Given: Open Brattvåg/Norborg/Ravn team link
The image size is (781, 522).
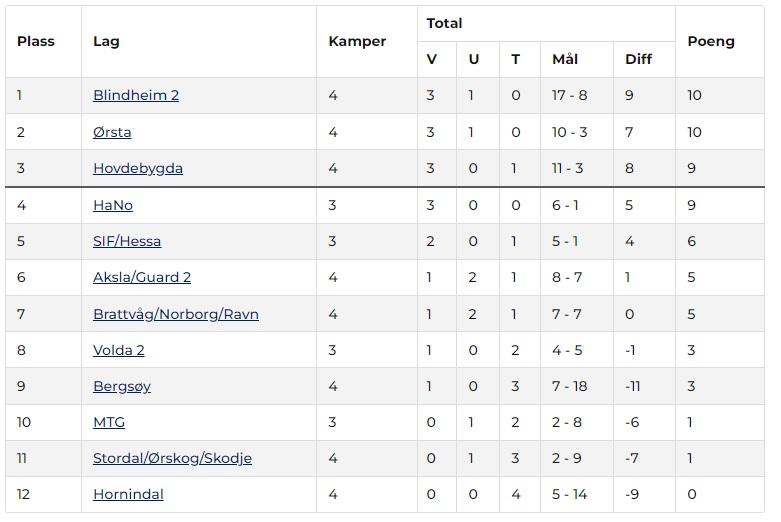Looking at the screenshot, I should coord(175,314).
